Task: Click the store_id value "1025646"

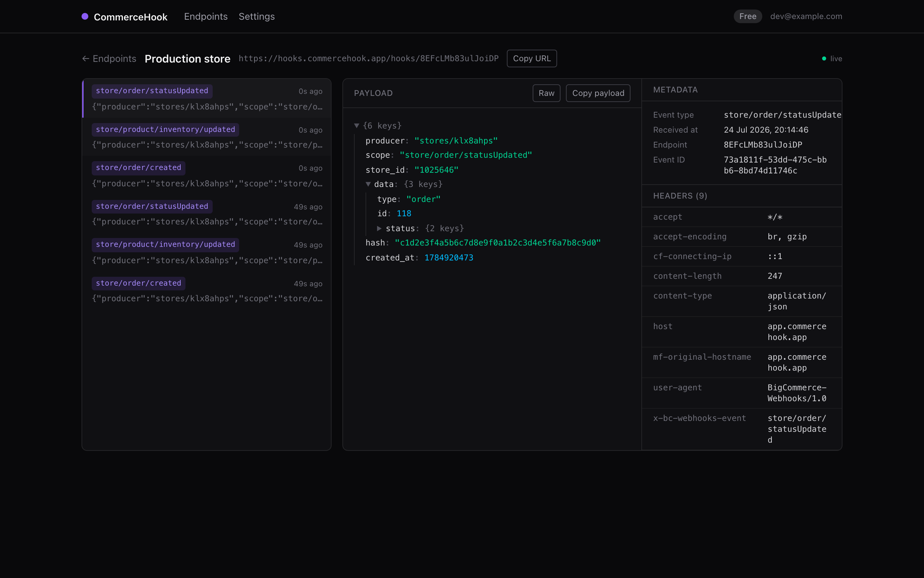Action: [x=436, y=170]
